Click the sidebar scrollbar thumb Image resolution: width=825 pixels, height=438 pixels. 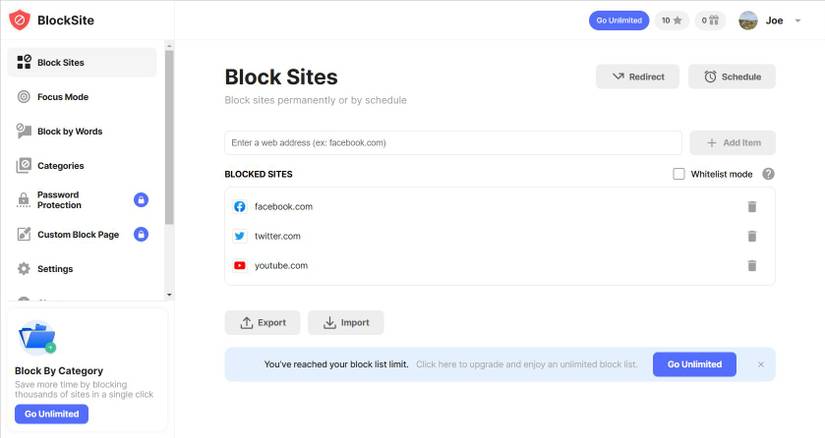[x=169, y=137]
